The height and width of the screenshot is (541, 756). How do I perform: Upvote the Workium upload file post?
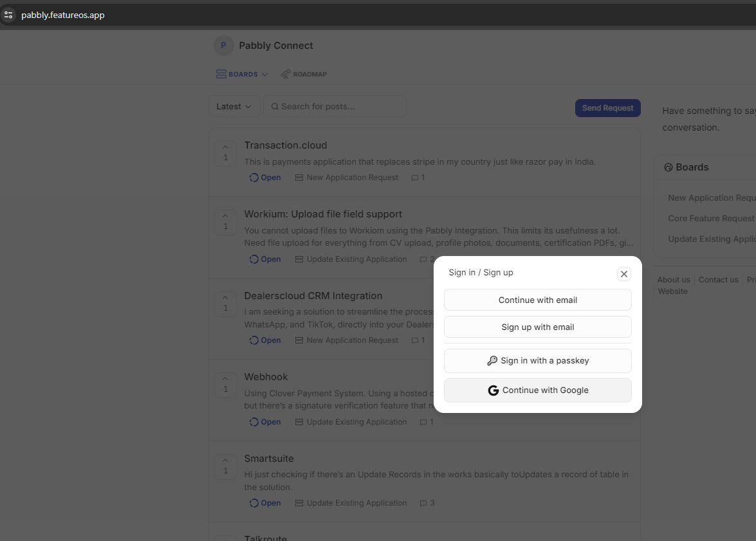(x=226, y=223)
